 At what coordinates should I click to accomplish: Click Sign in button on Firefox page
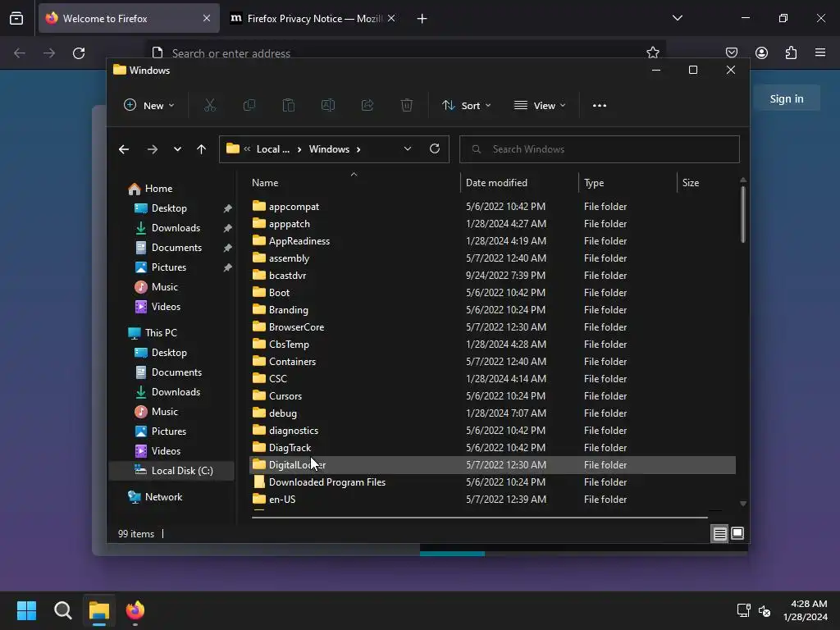787,98
